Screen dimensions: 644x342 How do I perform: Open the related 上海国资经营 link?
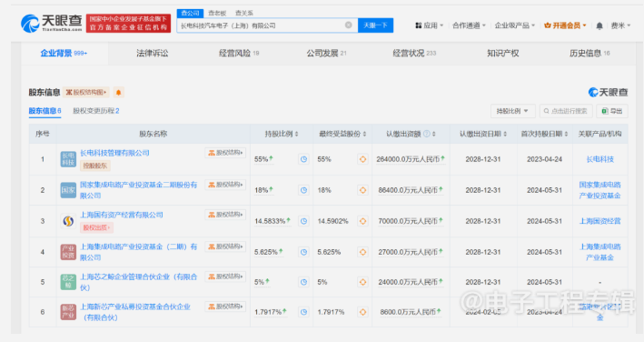click(600, 221)
